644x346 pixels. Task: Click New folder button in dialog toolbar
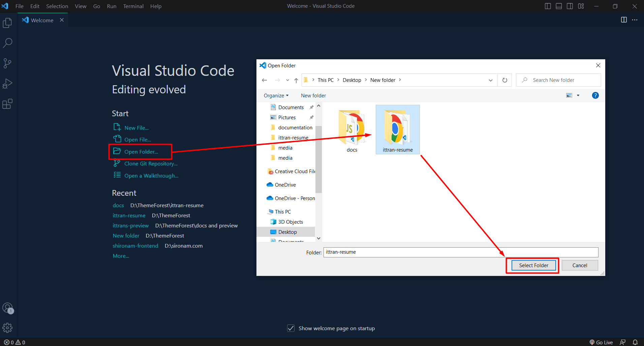(x=313, y=95)
